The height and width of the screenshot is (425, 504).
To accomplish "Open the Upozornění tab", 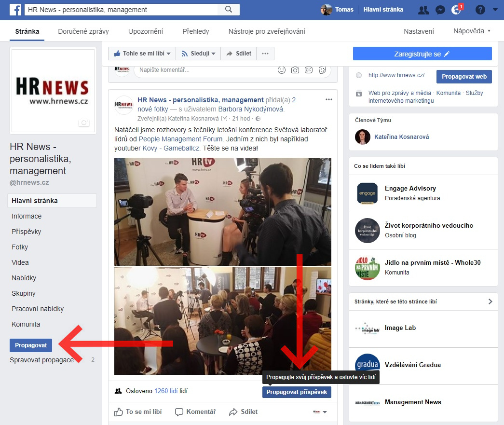I will (146, 31).
